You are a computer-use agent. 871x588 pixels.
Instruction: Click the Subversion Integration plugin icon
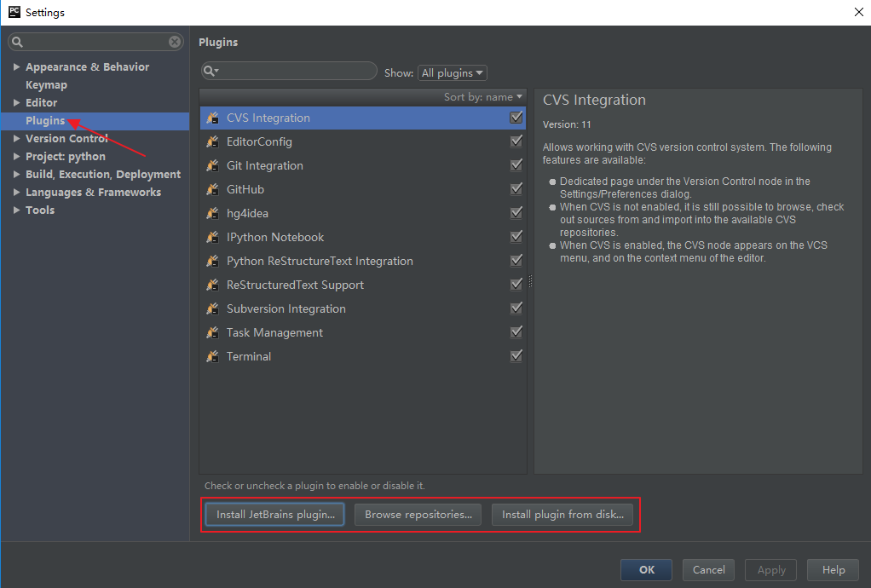[x=213, y=308]
